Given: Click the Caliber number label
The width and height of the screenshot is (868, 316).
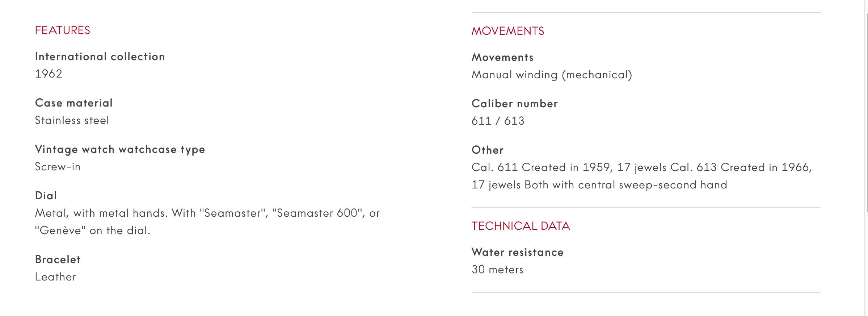Looking at the screenshot, I should (514, 104).
